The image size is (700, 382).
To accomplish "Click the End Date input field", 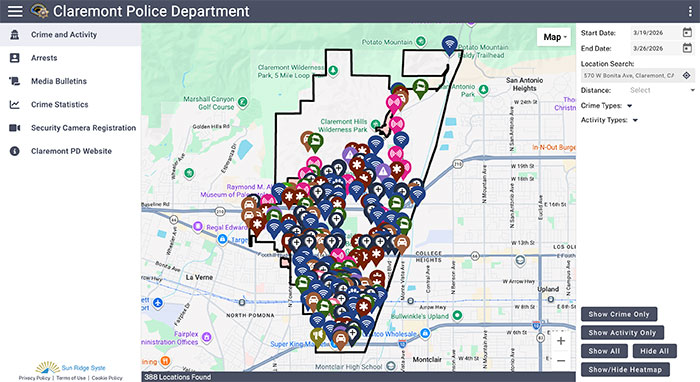I will (x=656, y=48).
